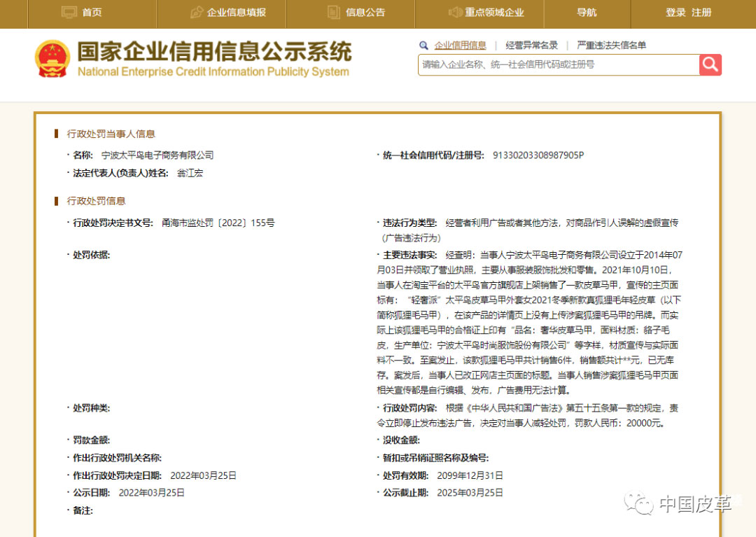Open the 信息公告 navigation item

tap(365, 13)
